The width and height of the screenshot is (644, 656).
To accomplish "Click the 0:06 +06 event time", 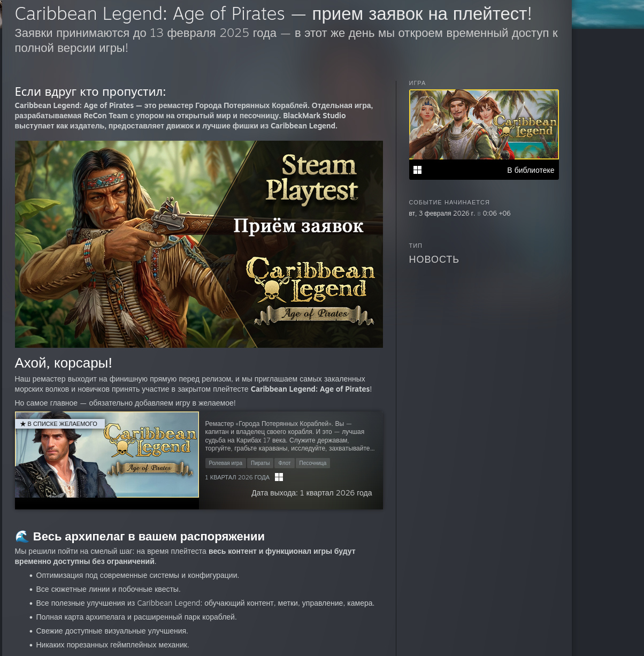I will coord(496,213).
